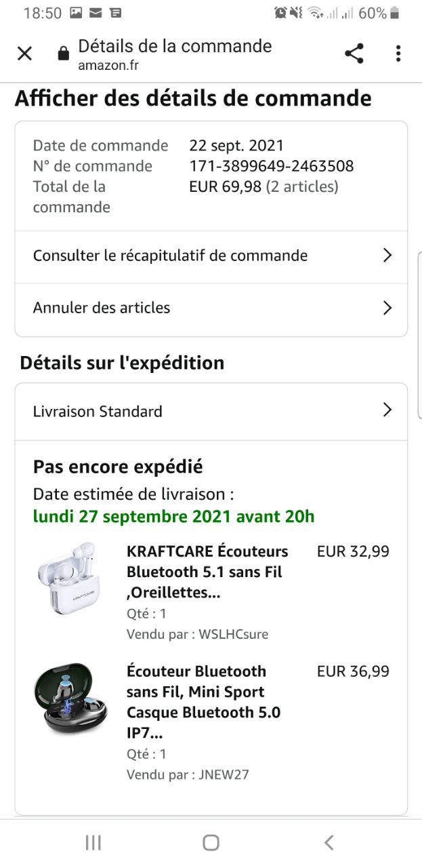Image resolution: width=422 pixels, height=868 pixels.
Task: Select Annuler des articles row
Action: click(102, 308)
